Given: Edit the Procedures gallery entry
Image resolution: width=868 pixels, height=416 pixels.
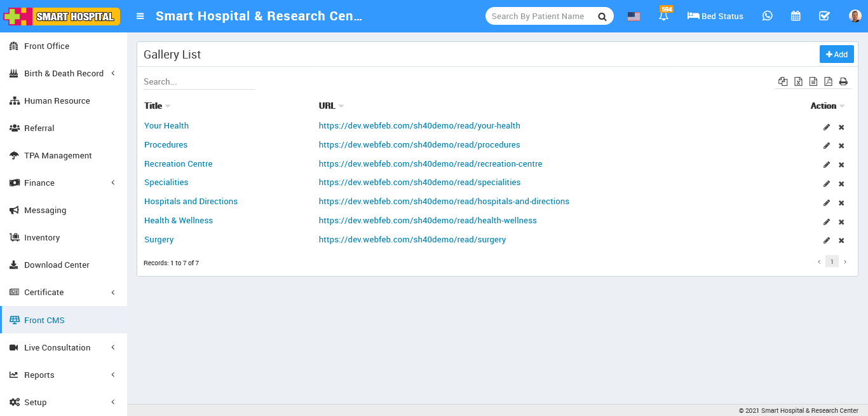Looking at the screenshot, I should pyautogui.click(x=827, y=146).
